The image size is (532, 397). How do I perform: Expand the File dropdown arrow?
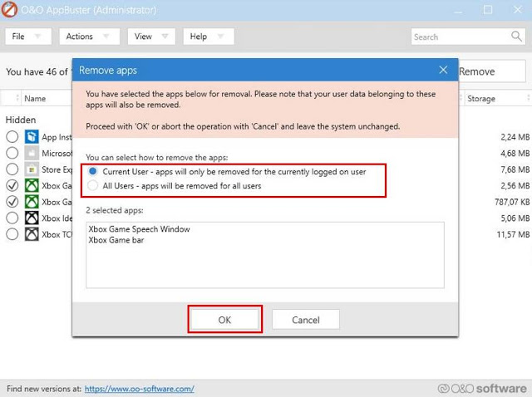point(37,36)
